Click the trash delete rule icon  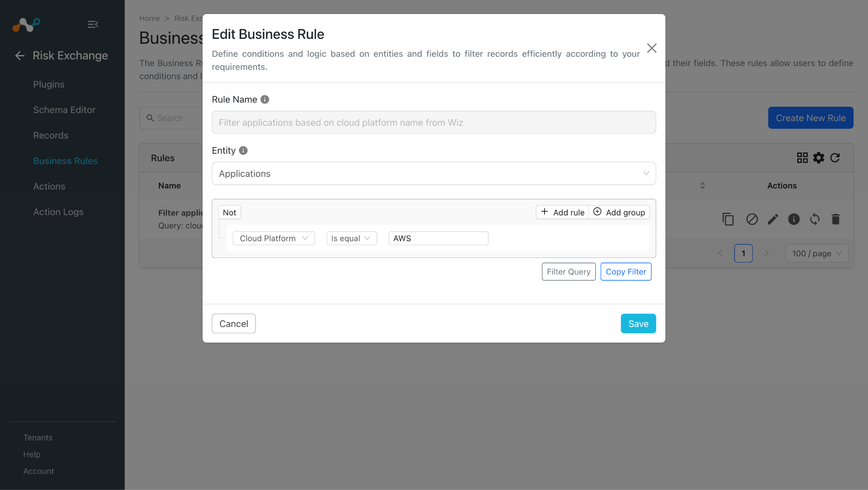click(835, 219)
